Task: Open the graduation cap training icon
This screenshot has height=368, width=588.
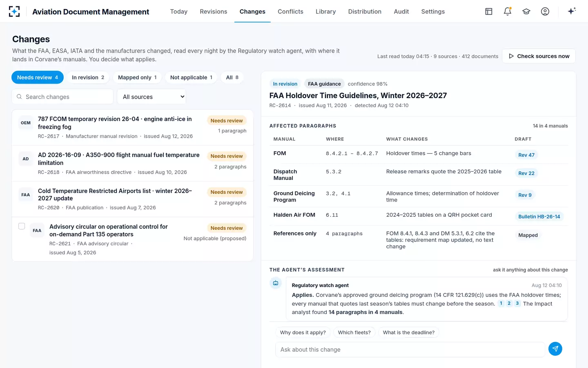Action: click(x=526, y=11)
